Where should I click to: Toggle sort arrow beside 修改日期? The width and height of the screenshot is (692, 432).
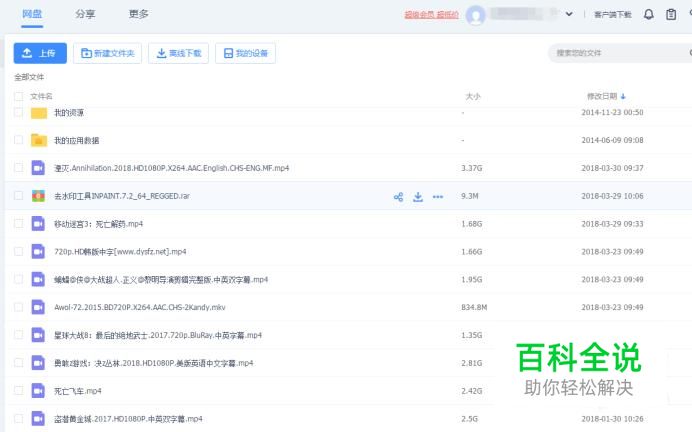(x=623, y=96)
